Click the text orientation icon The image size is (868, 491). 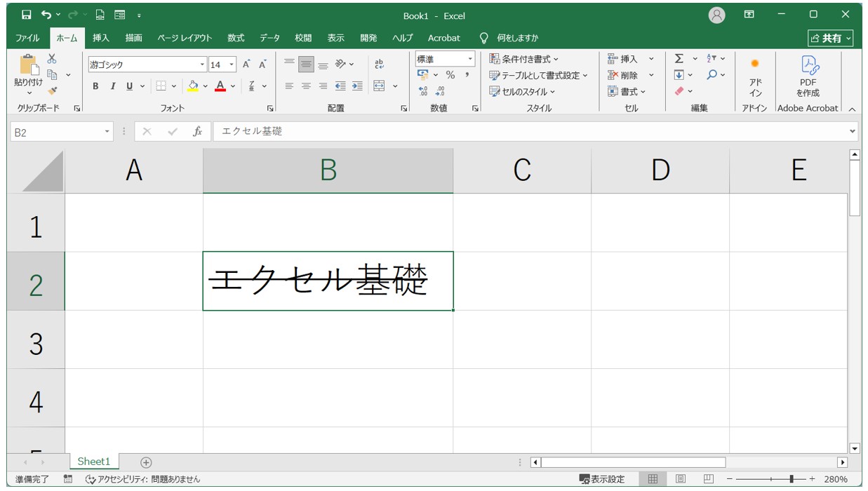(x=340, y=64)
